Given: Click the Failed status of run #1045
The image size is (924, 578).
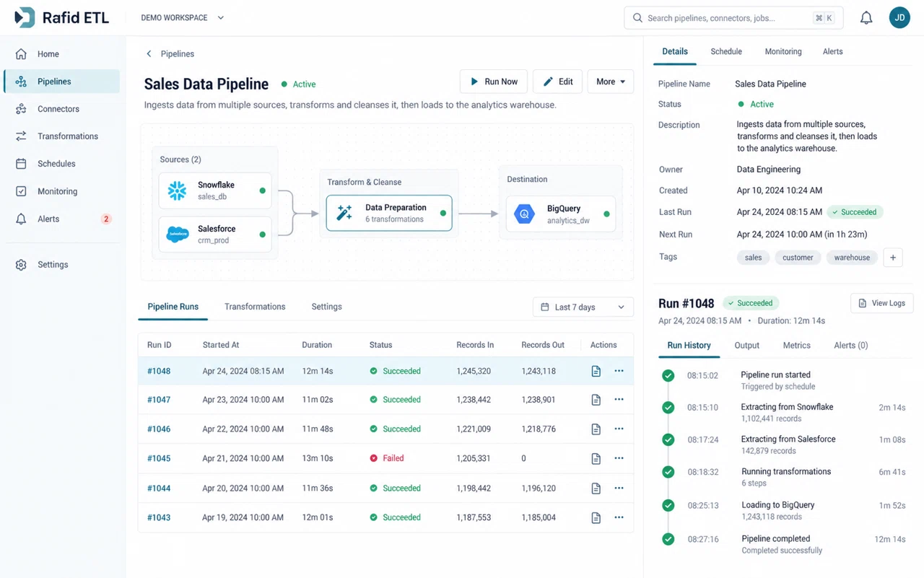Looking at the screenshot, I should [x=387, y=458].
